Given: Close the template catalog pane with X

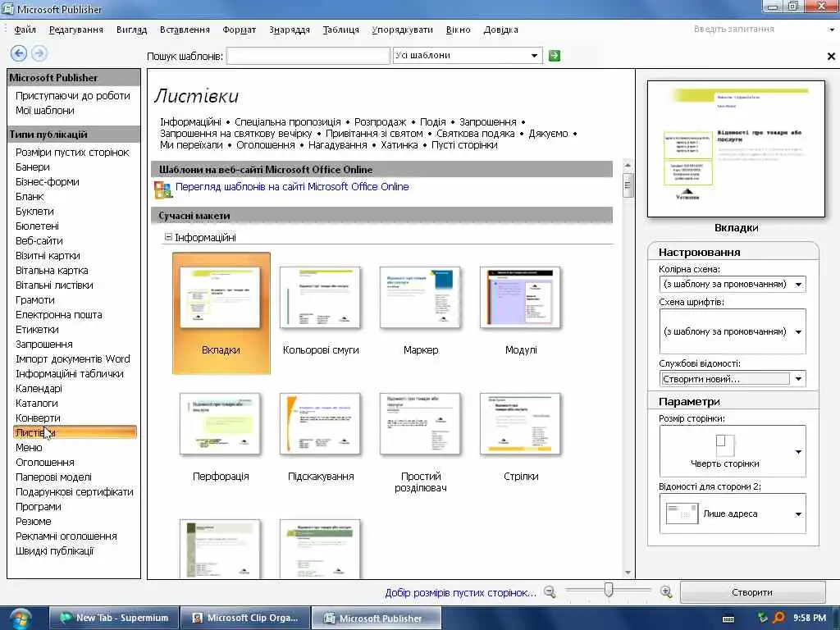Looking at the screenshot, I should (x=831, y=56).
